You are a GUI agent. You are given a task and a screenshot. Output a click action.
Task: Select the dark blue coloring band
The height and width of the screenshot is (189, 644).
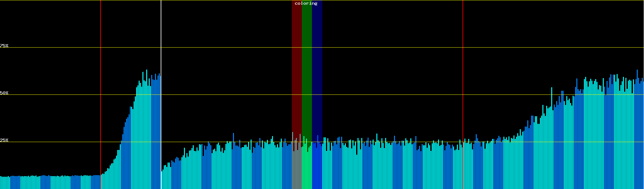click(317, 63)
